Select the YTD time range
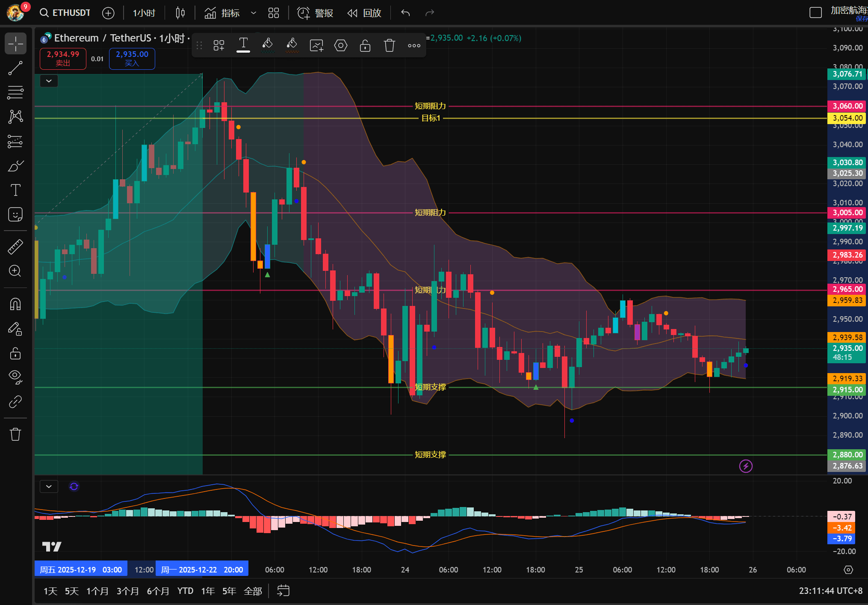This screenshot has width=868, height=605. pyautogui.click(x=185, y=591)
